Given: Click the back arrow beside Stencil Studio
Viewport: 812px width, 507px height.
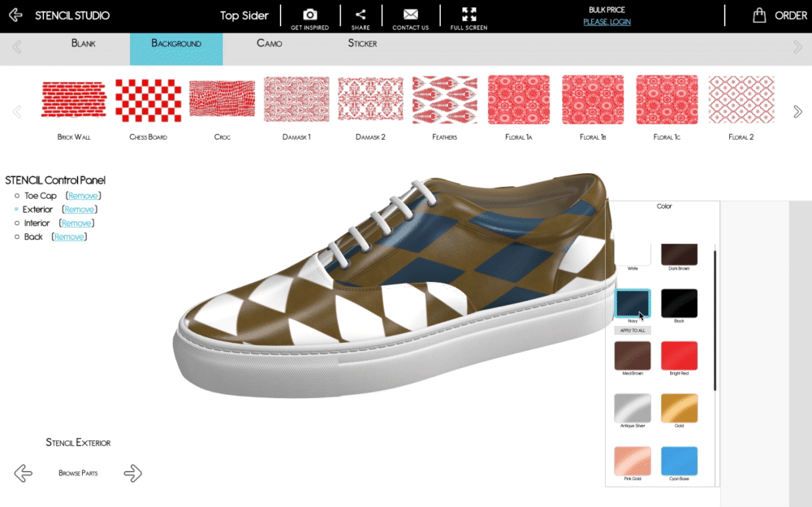Looking at the screenshot, I should click(15, 15).
